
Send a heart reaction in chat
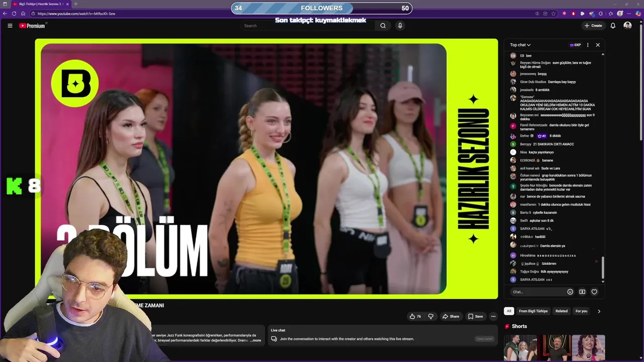coord(594,292)
